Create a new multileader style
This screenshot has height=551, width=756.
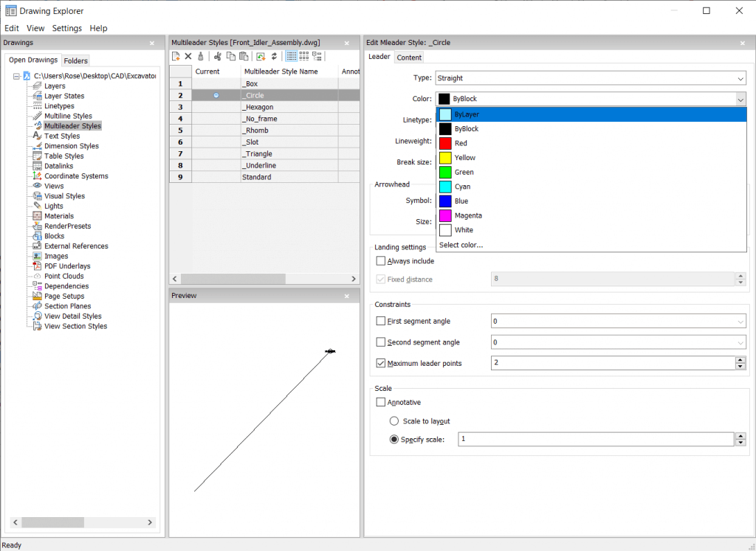click(175, 56)
